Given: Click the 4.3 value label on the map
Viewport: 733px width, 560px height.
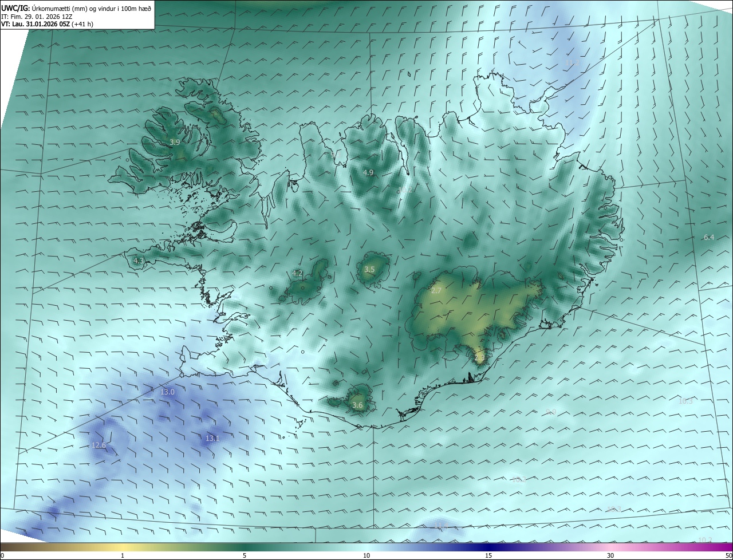Looking at the screenshot, I should click(x=139, y=261).
